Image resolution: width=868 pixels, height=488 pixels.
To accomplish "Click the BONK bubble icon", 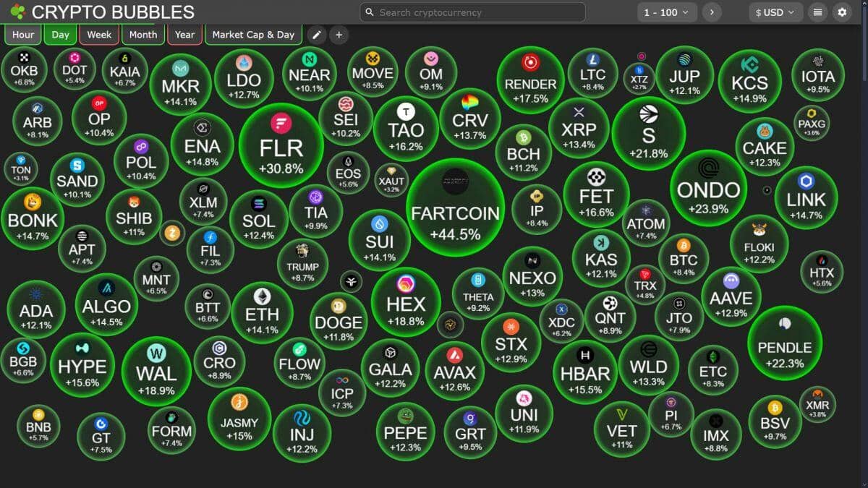I will [33, 201].
